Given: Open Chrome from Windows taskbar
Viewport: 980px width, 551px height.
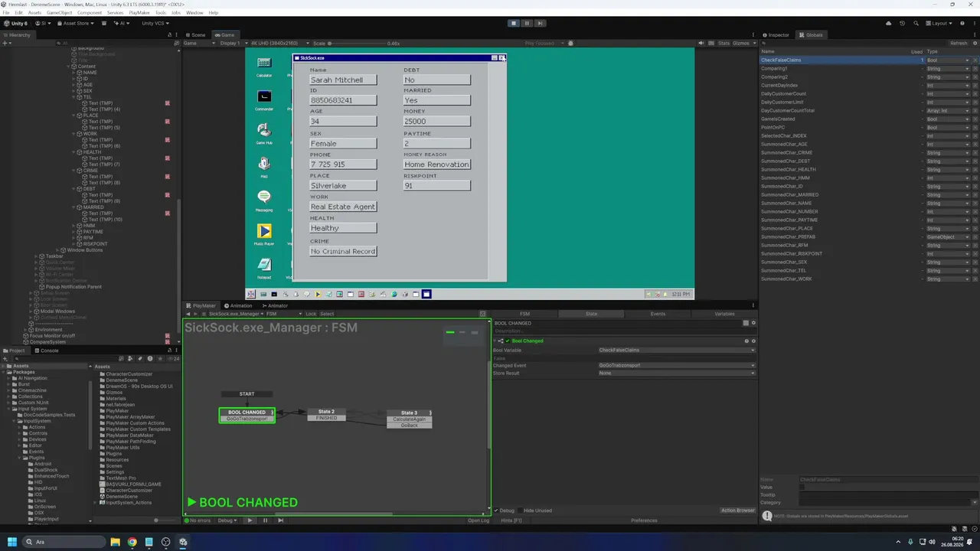Looking at the screenshot, I should (132, 542).
